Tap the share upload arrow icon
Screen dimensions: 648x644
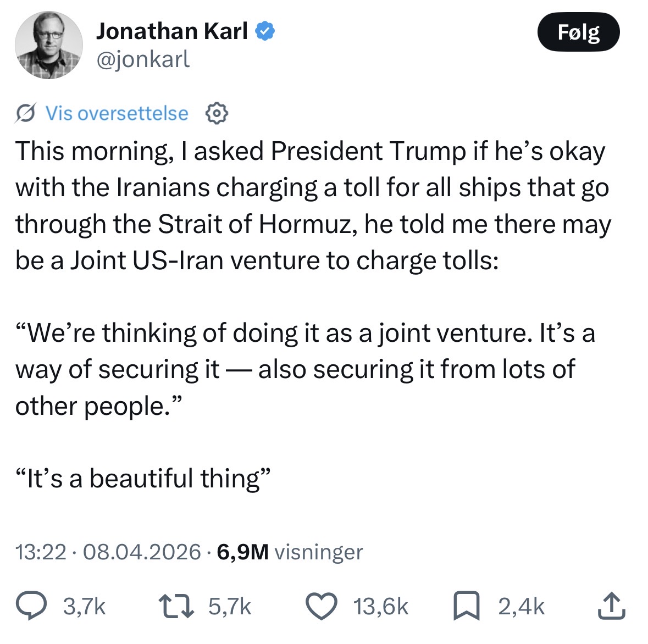612,606
